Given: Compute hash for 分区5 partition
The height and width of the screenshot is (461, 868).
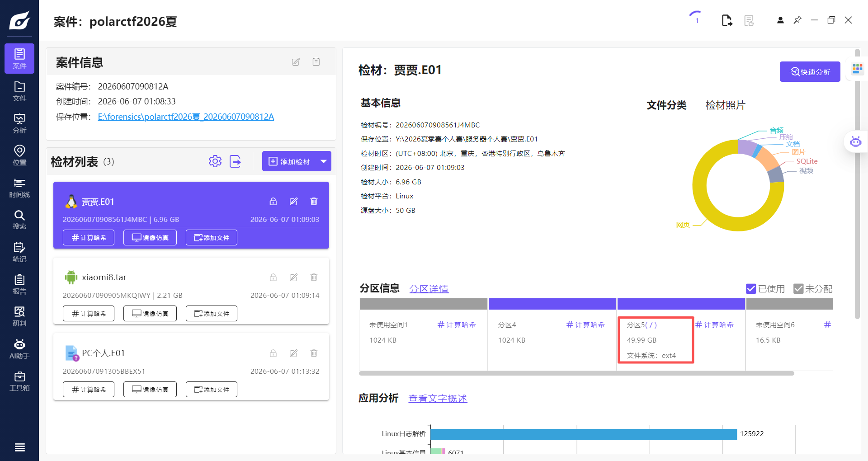Looking at the screenshot, I should tap(714, 325).
